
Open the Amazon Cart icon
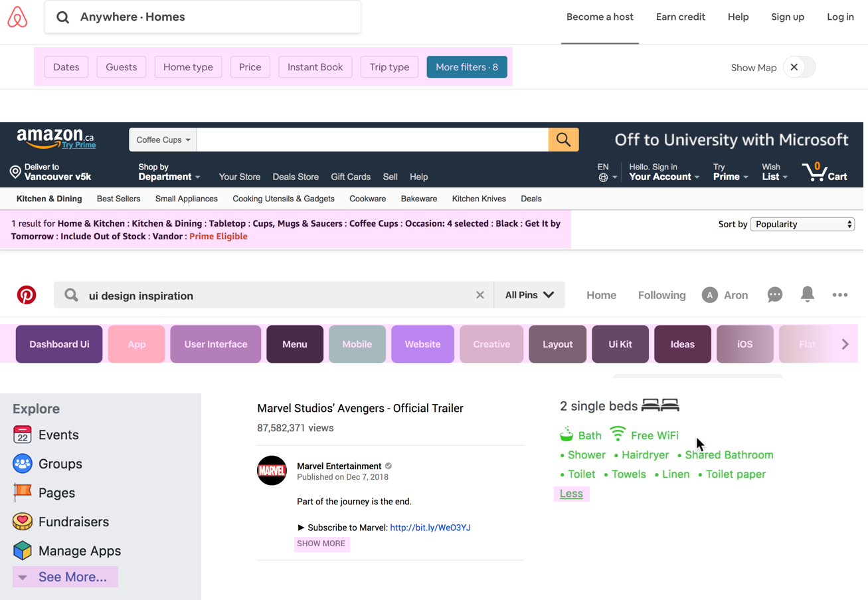pyautogui.click(x=825, y=172)
